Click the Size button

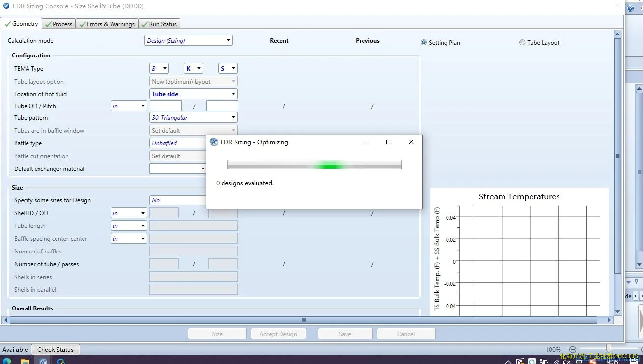pyautogui.click(x=217, y=334)
